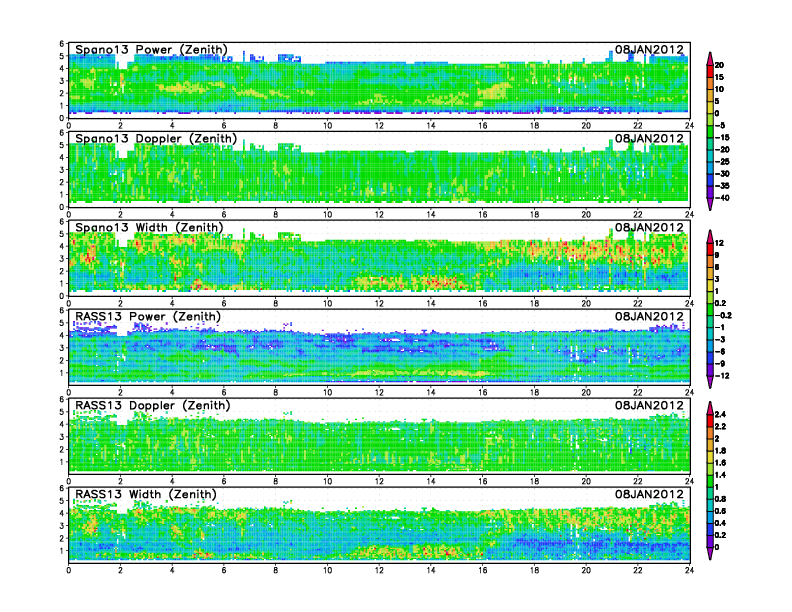Image resolution: width=792 pixels, height=612 pixels.
Task: Click the '-40' label on the top colorbar
Action: (x=722, y=198)
